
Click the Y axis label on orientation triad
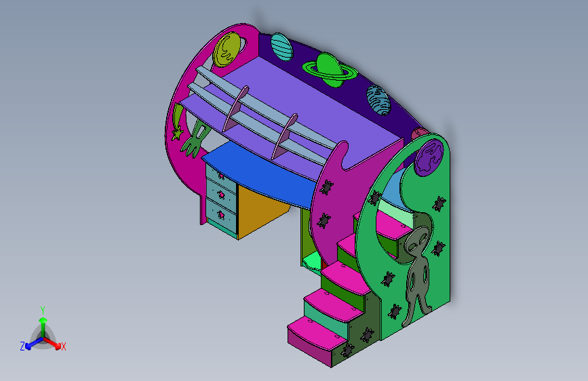42,310
